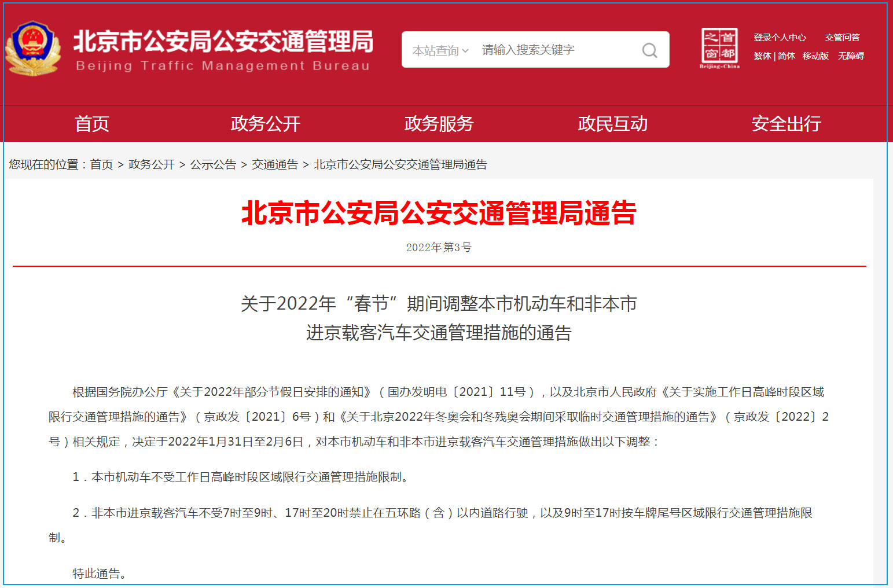Click 公示公告 in the breadcrumb
This screenshot has width=893, height=588.
click(213, 164)
